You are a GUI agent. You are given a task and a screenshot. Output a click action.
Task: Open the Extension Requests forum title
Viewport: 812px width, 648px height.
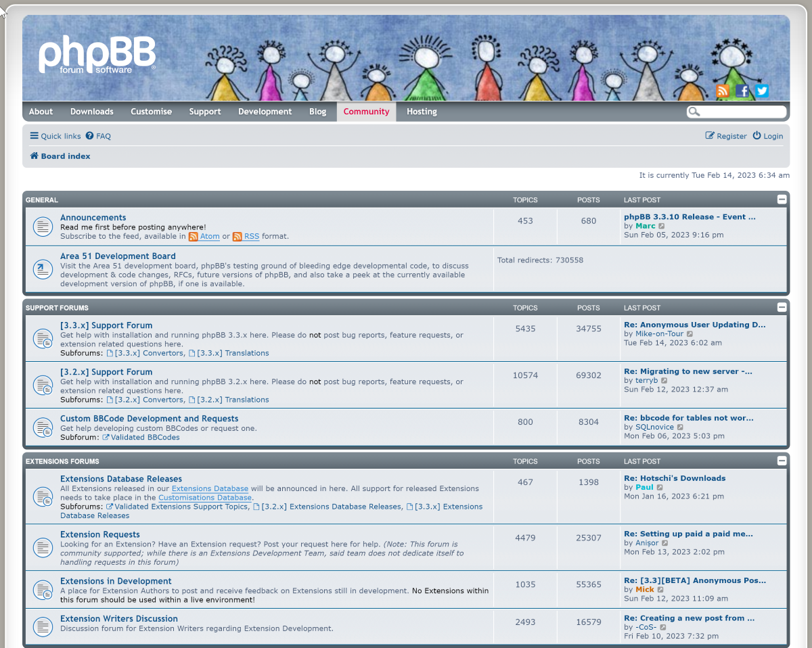pos(100,534)
